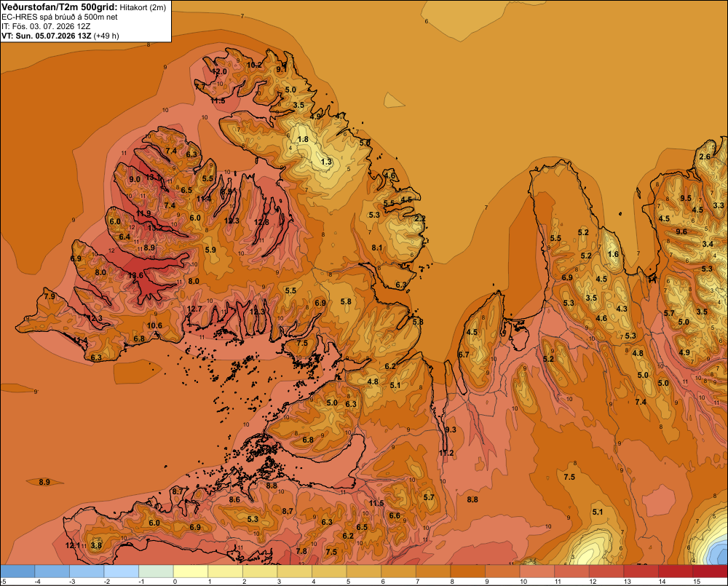Click the 2.2 coastal temperature value
Image resolution: width=728 pixels, height=586 pixels.
[420, 218]
